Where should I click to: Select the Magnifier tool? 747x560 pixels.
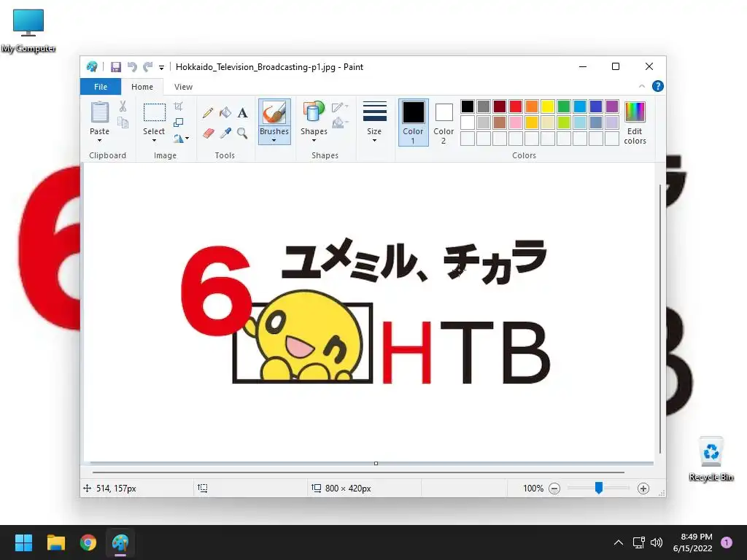pyautogui.click(x=242, y=133)
